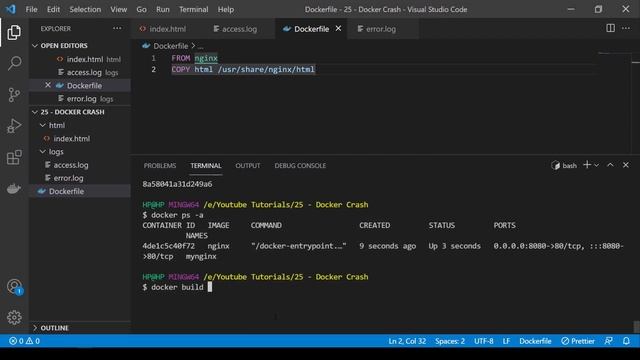The image size is (640, 360).
Task: Switch to the Output panel tab
Action: click(x=247, y=165)
